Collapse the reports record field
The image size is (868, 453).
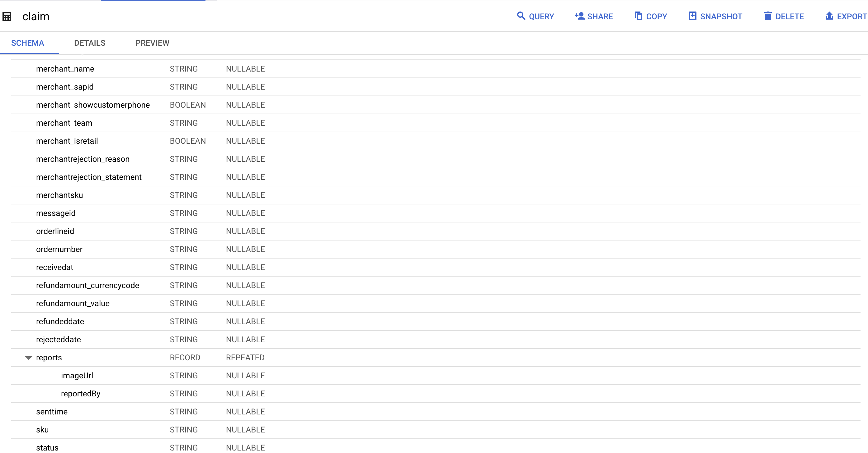coord(29,358)
